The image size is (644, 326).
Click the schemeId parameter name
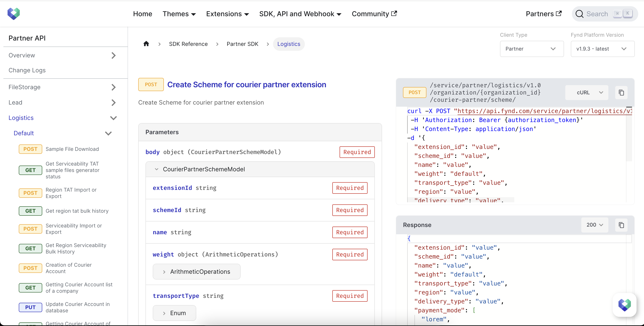pos(167,210)
